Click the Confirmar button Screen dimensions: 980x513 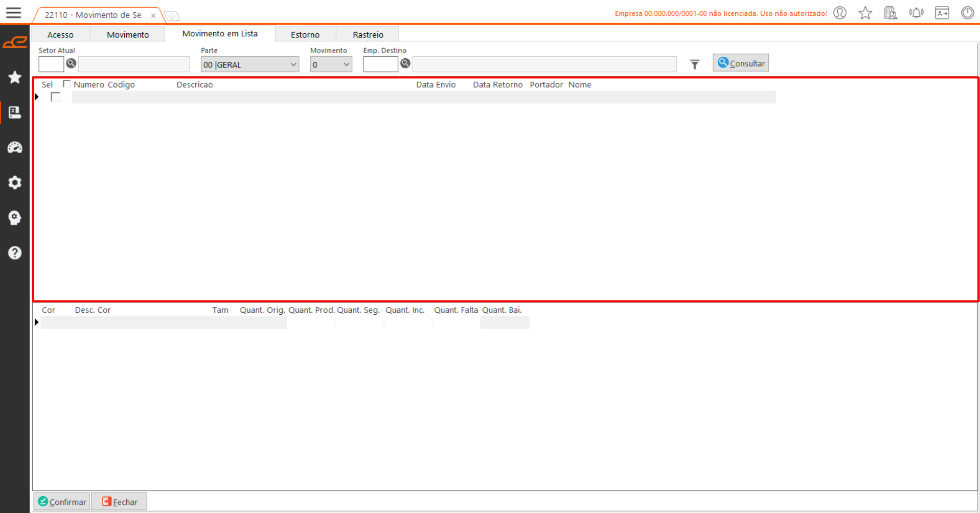click(62, 502)
